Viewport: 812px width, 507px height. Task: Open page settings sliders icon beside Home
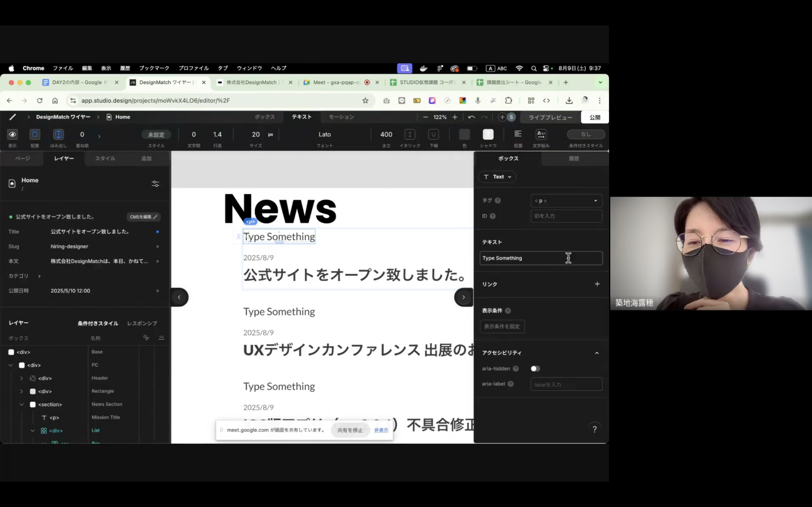(155, 184)
